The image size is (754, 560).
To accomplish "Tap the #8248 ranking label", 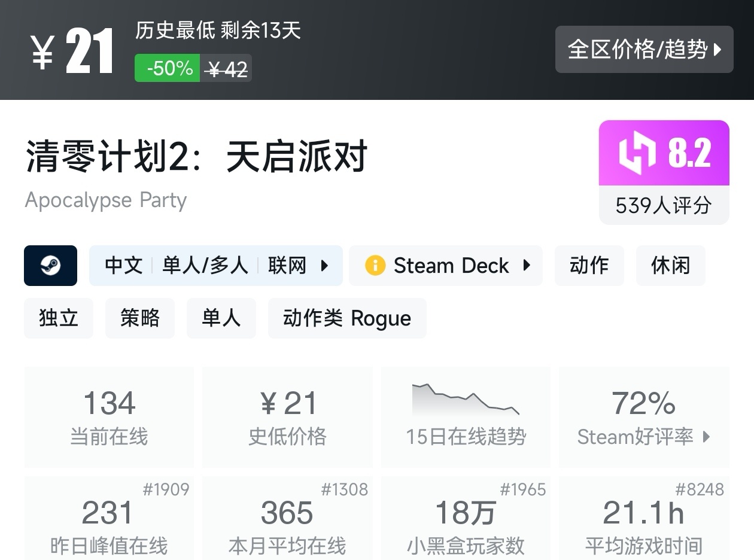I will click(x=700, y=489).
